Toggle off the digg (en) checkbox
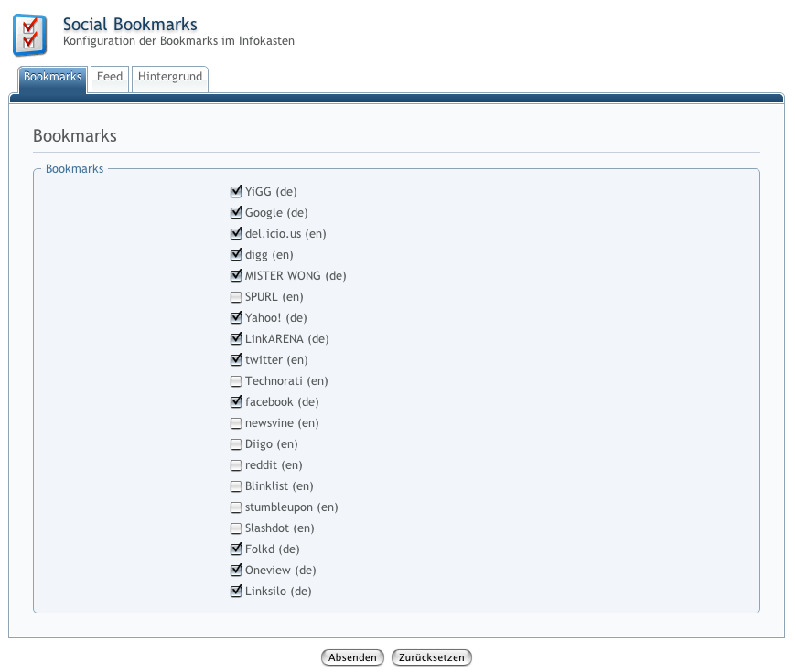 point(236,255)
